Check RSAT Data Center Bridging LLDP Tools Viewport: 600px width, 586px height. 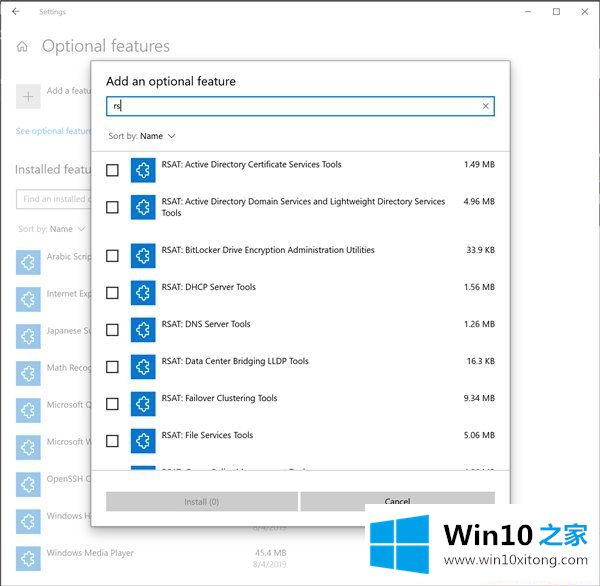[112, 367]
